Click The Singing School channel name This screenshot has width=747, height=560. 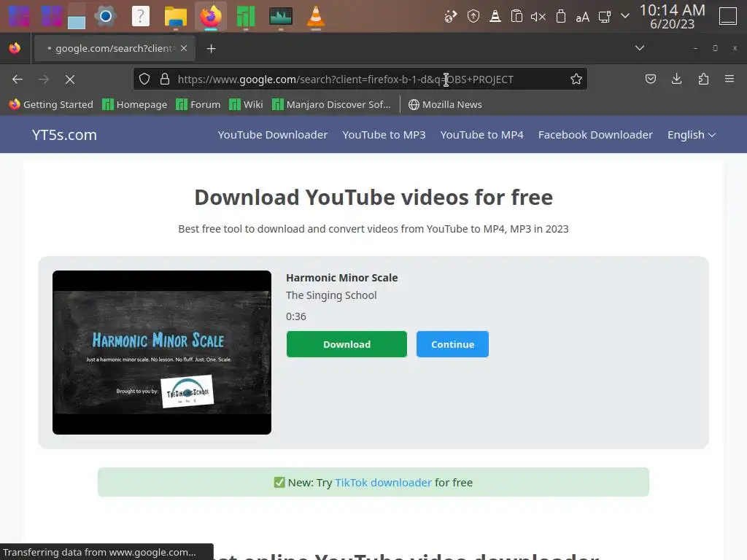pos(331,295)
